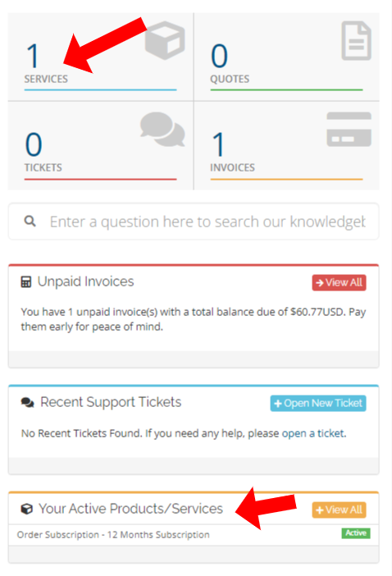The height and width of the screenshot is (576, 392).
Task: Click the Open New Ticket button
Action: 318,404
